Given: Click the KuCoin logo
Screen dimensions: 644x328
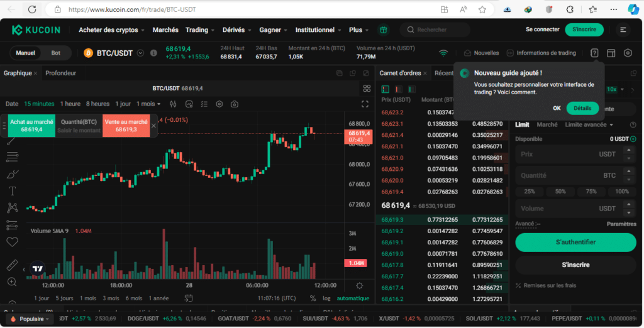Looking at the screenshot, I should tap(36, 30).
